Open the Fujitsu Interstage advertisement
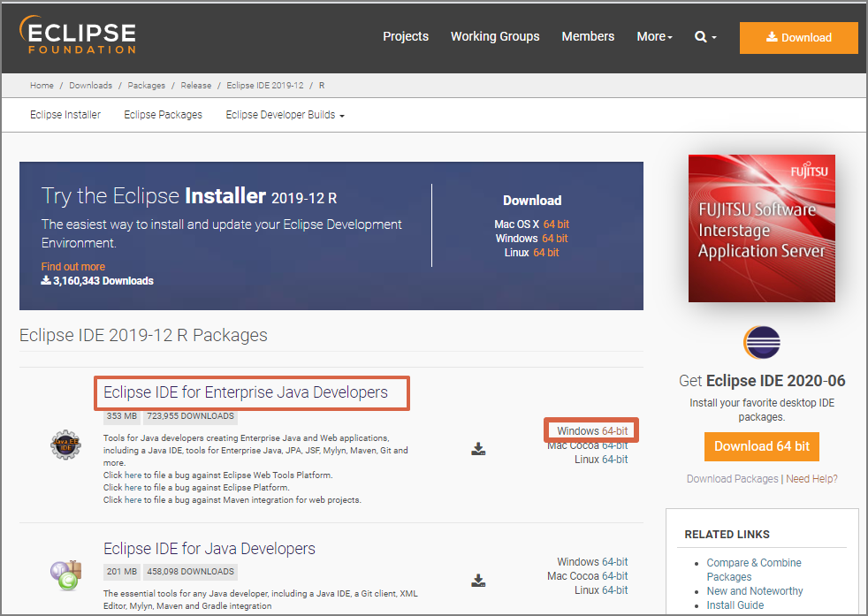 [762, 228]
